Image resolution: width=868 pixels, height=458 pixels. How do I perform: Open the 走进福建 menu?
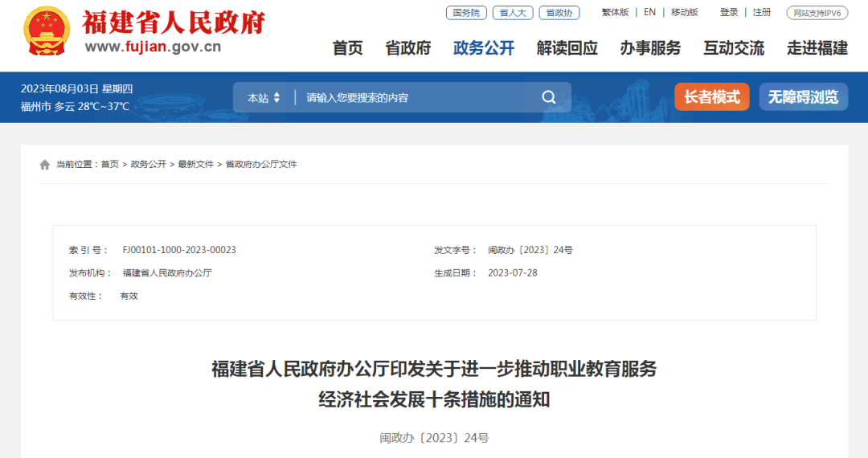(817, 48)
